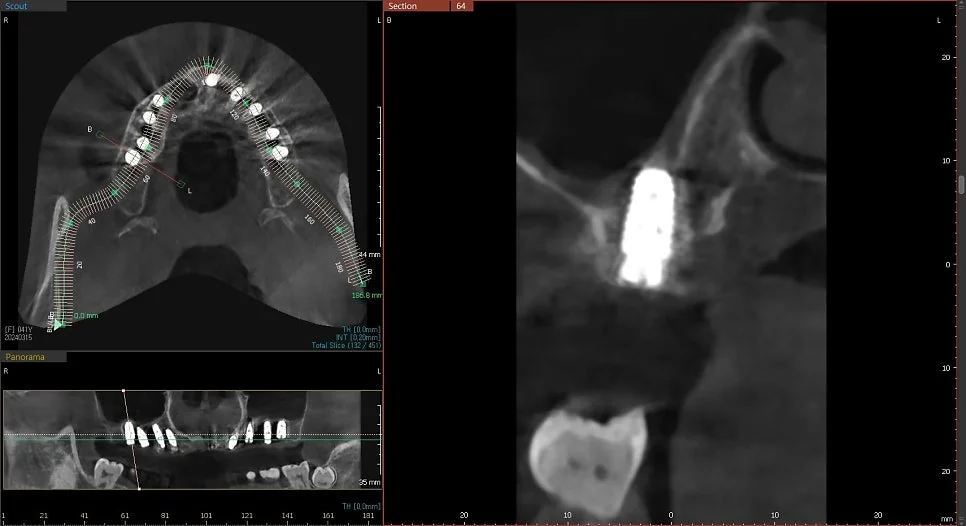Click the 'Total Slice (132 / 451)' readout
The width and height of the screenshot is (966, 526).
click(346, 346)
